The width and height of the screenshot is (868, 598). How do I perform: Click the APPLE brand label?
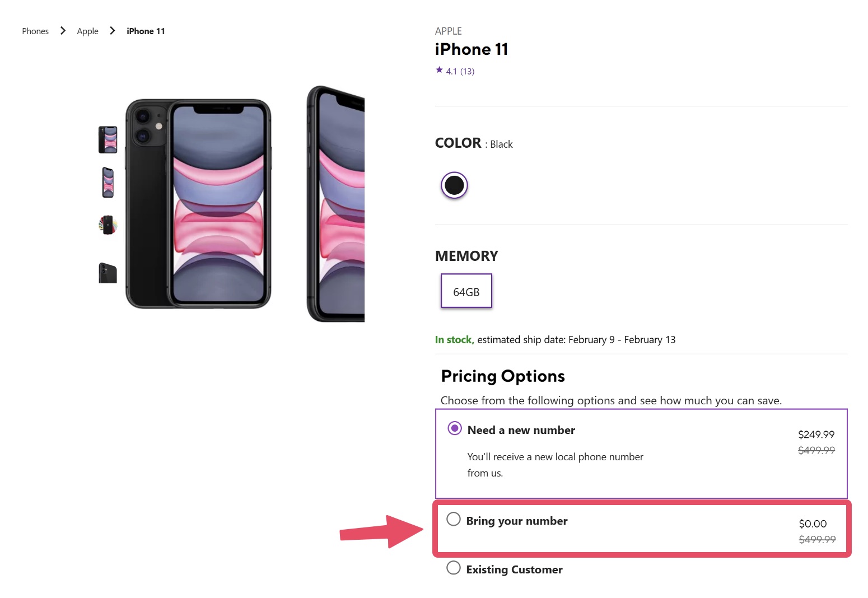tap(448, 31)
